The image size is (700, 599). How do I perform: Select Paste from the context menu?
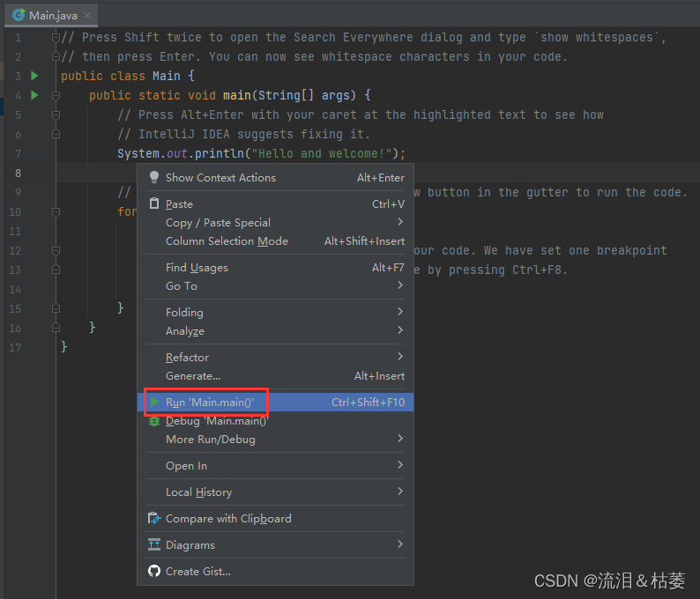[x=275, y=203]
